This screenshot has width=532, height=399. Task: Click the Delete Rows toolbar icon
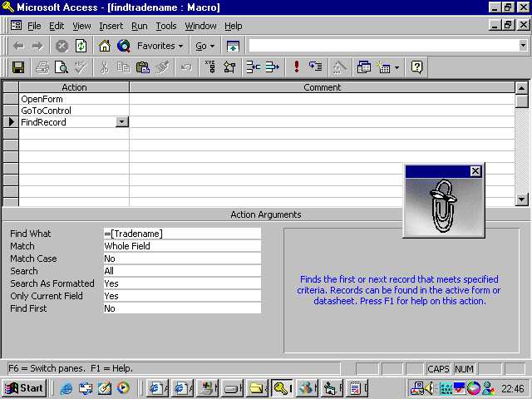tap(272, 67)
